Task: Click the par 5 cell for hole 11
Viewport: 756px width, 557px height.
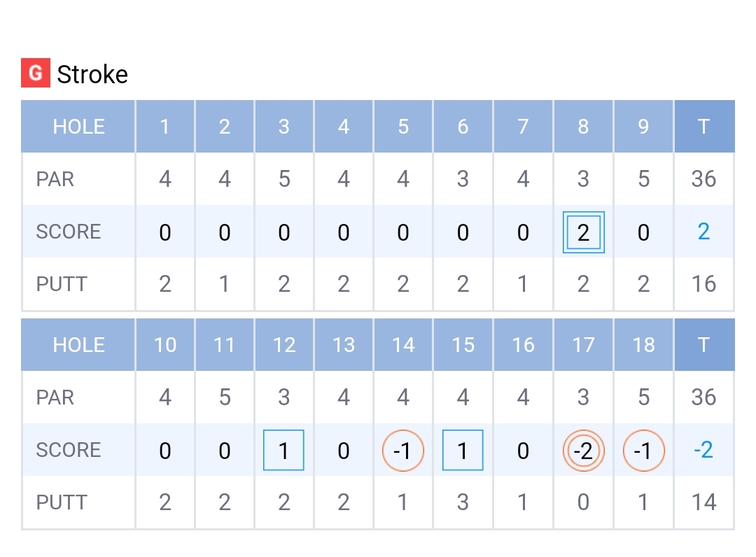Action: click(224, 397)
